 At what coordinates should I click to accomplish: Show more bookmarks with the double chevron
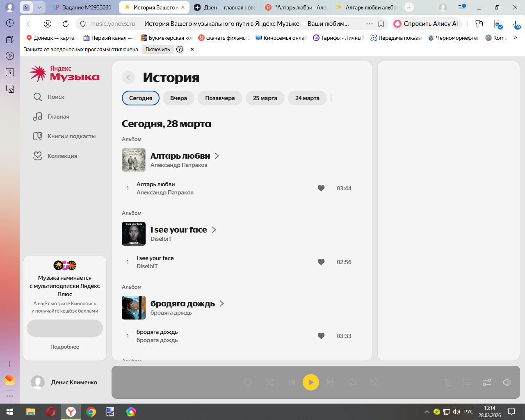coord(516,38)
